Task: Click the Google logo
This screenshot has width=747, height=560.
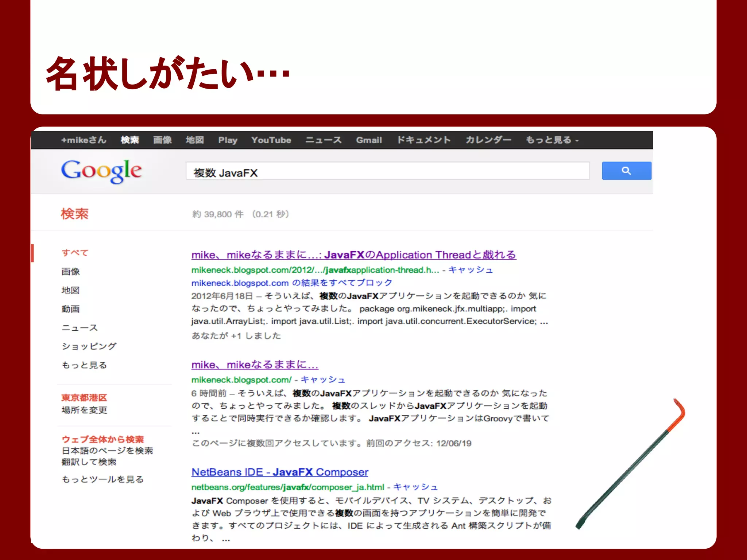Action: coord(101,171)
